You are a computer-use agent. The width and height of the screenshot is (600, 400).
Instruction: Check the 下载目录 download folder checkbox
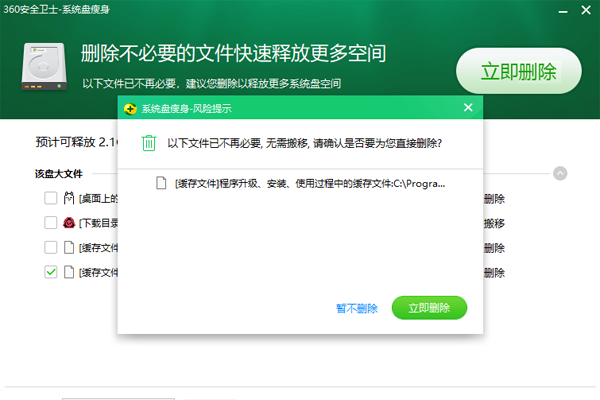(x=51, y=222)
